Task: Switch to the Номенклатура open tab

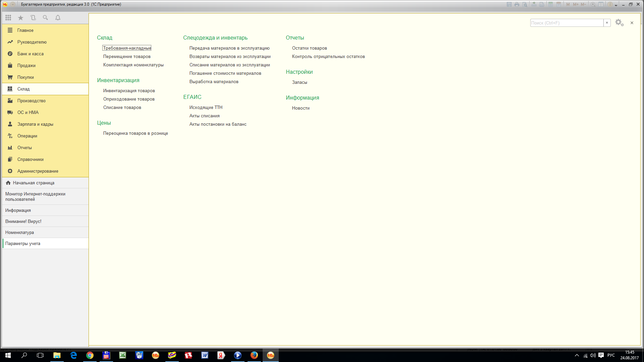Action: (x=19, y=232)
